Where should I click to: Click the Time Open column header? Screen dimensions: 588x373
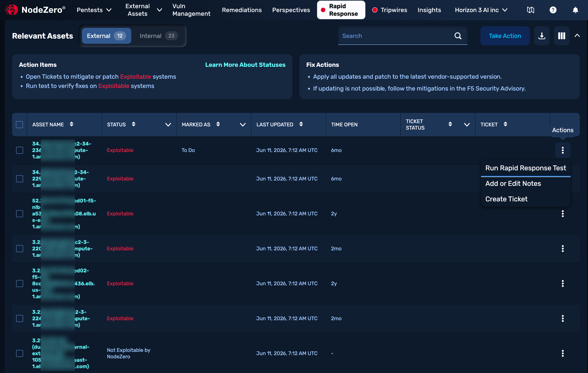[x=344, y=125]
